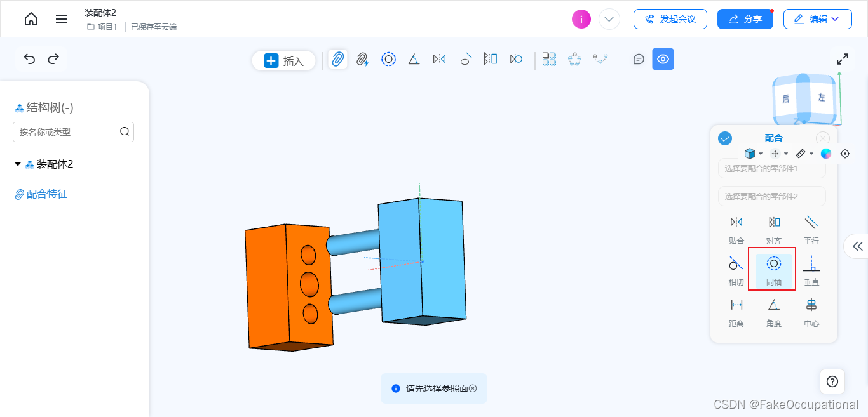Open the move arrows tool dropdown

pos(779,154)
